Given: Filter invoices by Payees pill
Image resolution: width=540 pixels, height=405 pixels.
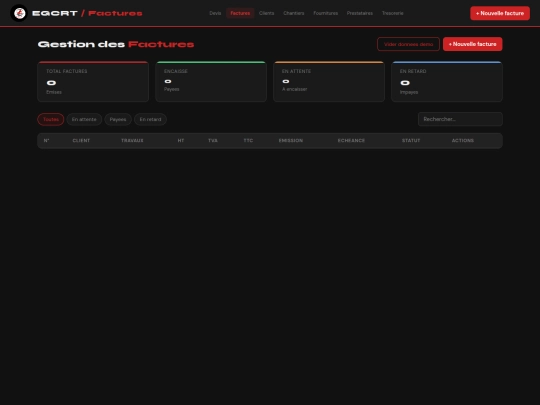Looking at the screenshot, I should click(118, 120).
